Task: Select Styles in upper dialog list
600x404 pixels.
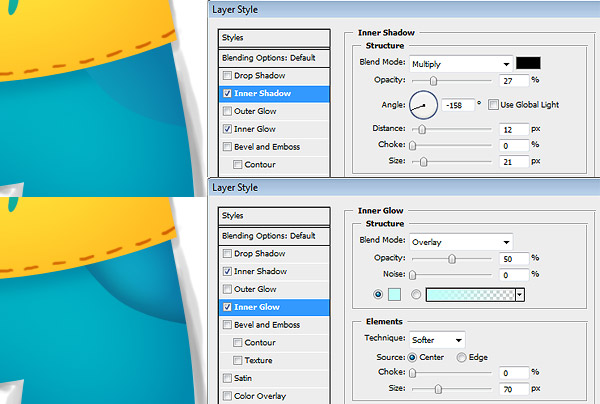Action: (x=274, y=38)
